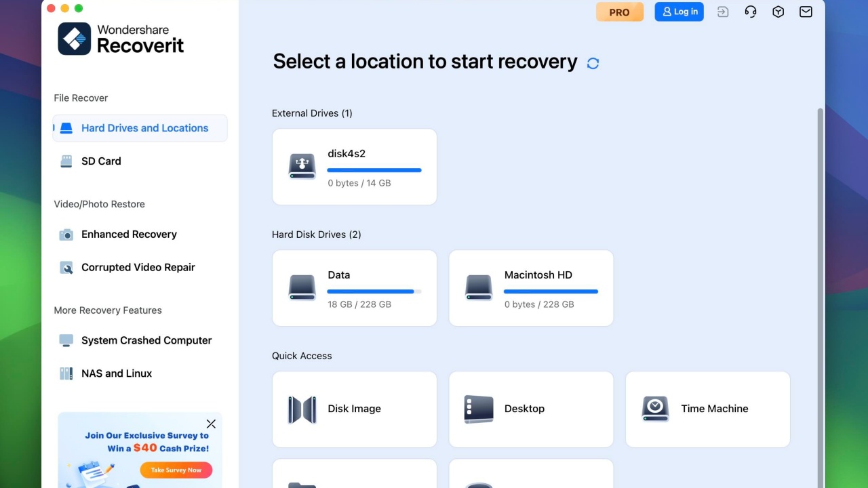Pick Time Machine as recovery location

tap(707, 409)
